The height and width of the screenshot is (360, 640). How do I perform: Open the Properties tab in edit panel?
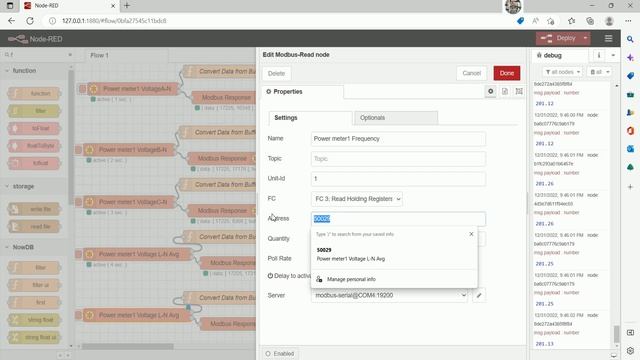(302, 92)
